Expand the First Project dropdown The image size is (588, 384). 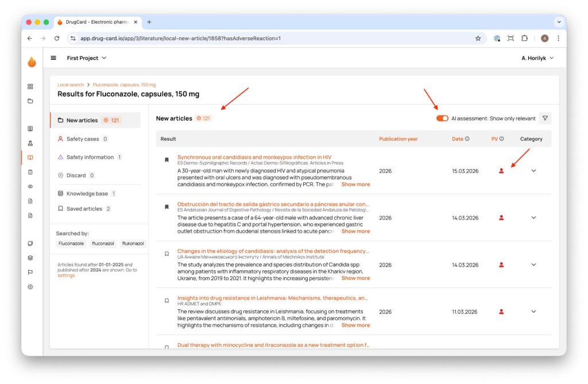pos(87,58)
